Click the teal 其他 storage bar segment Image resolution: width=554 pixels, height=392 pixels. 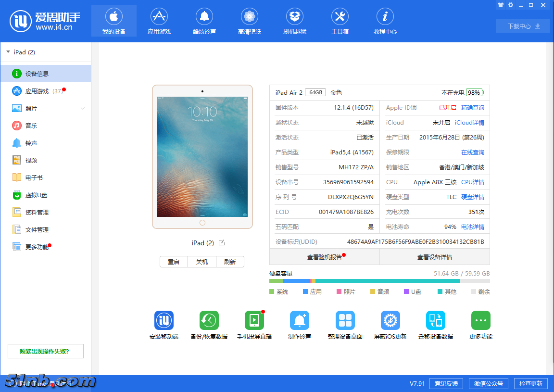(x=387, y=281)
